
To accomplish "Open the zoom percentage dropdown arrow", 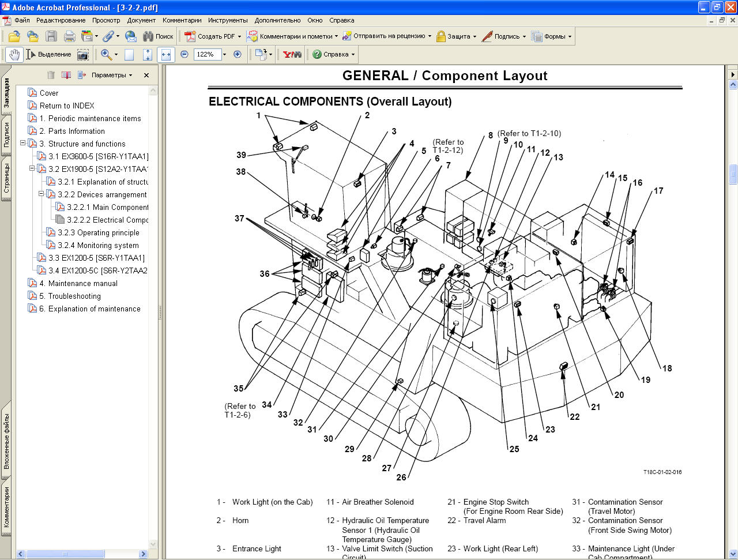I will point(224,54).
